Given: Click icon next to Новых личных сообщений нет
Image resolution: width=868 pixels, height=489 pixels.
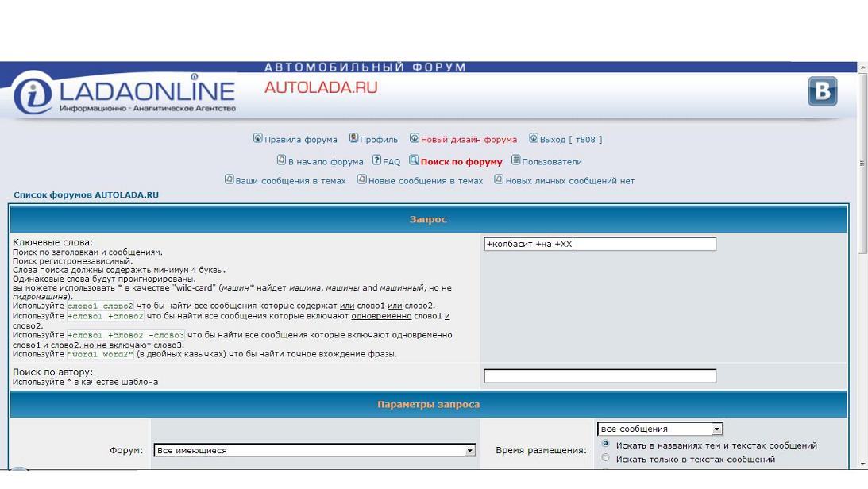Looking at the screenshot, I should pyautogui.click(x=499, y=179).
